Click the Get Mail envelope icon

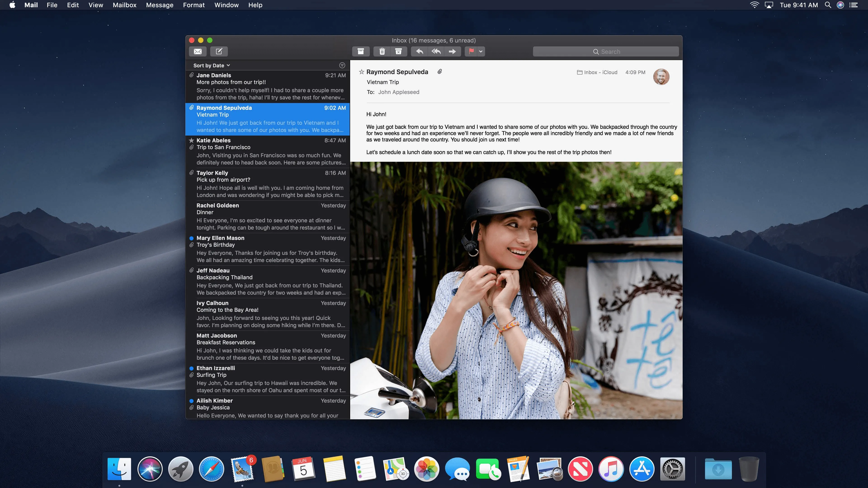[198, 52]
